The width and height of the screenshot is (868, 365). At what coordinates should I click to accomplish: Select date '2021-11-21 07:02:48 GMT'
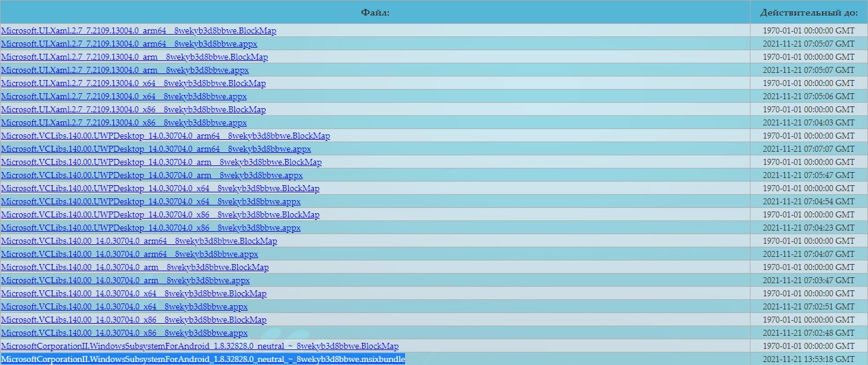tap(809, 333)
